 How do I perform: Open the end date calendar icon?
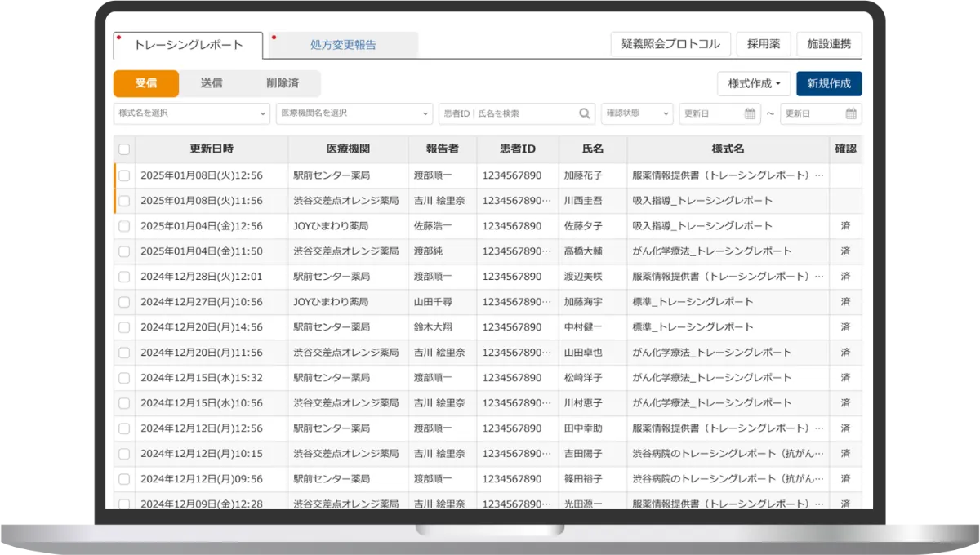click(x=851, y=114)
